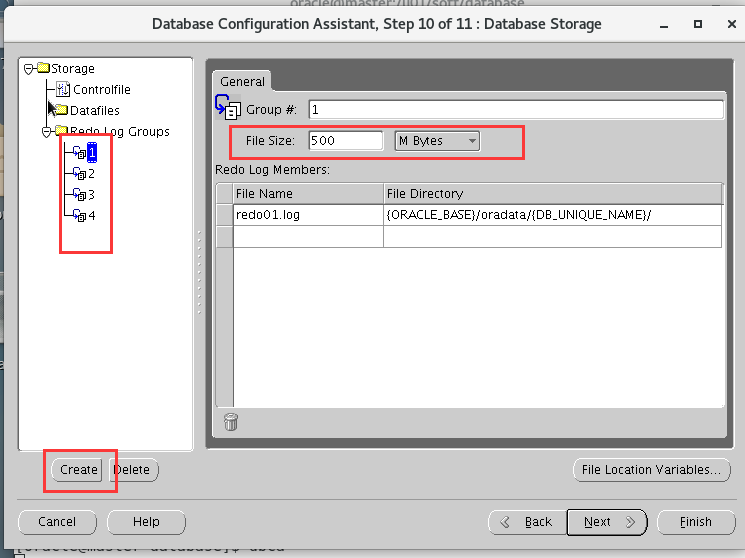Click the Delete button
Screen dimensions: 745x558
(134, 470)
